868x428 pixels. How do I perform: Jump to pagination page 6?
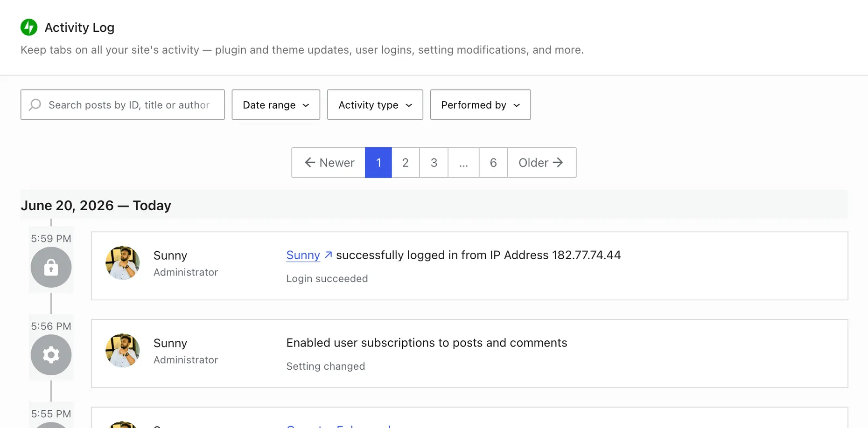(x=493, y=163)
